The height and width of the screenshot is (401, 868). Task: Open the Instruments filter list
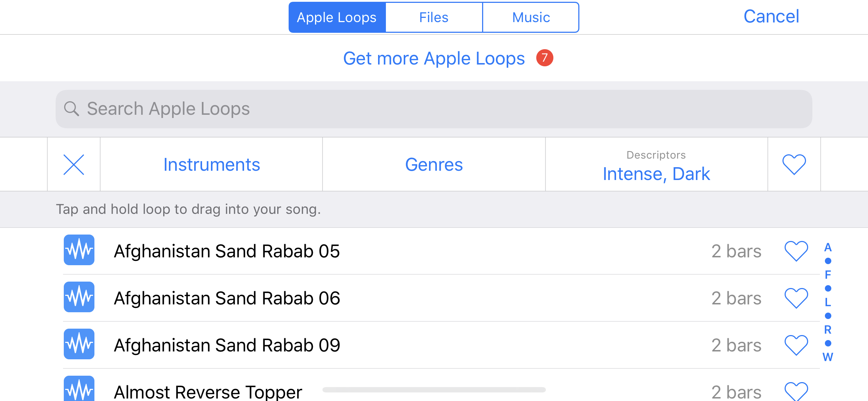click(x=212, y=165)
